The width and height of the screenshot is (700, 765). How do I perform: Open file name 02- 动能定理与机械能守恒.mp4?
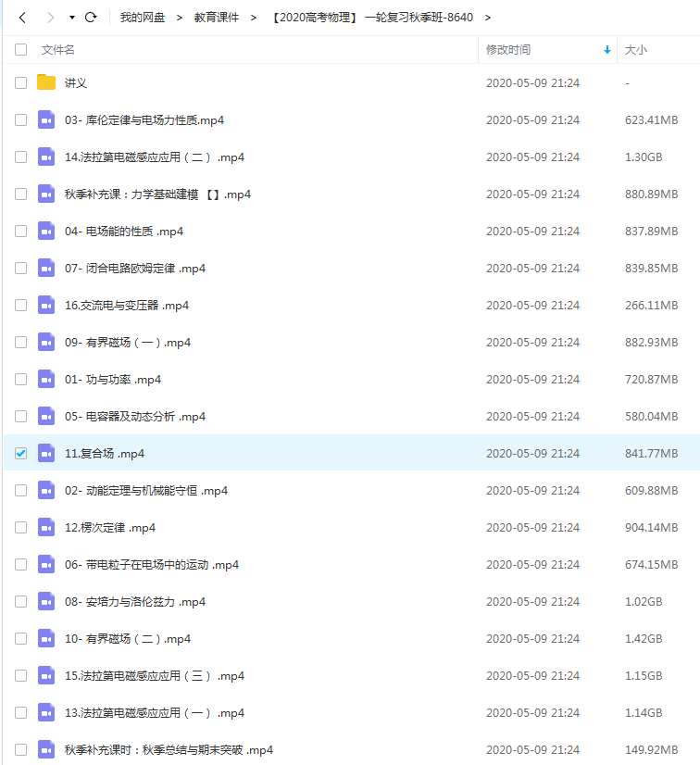tap(146, 491)
